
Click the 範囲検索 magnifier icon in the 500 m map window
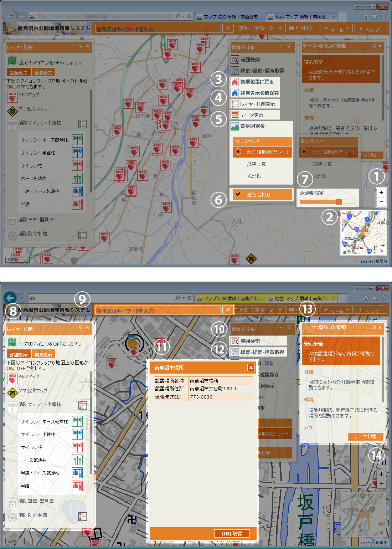tap(235, 60)
